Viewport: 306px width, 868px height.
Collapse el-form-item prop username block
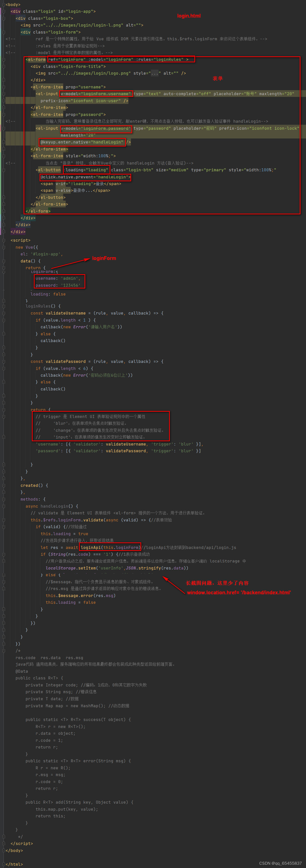[x=3, y=87]
